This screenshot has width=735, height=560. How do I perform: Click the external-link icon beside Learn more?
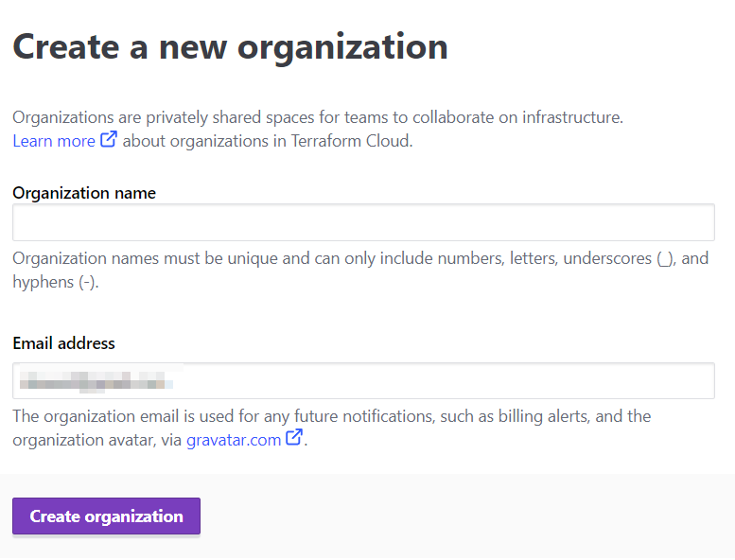(109, 141)
